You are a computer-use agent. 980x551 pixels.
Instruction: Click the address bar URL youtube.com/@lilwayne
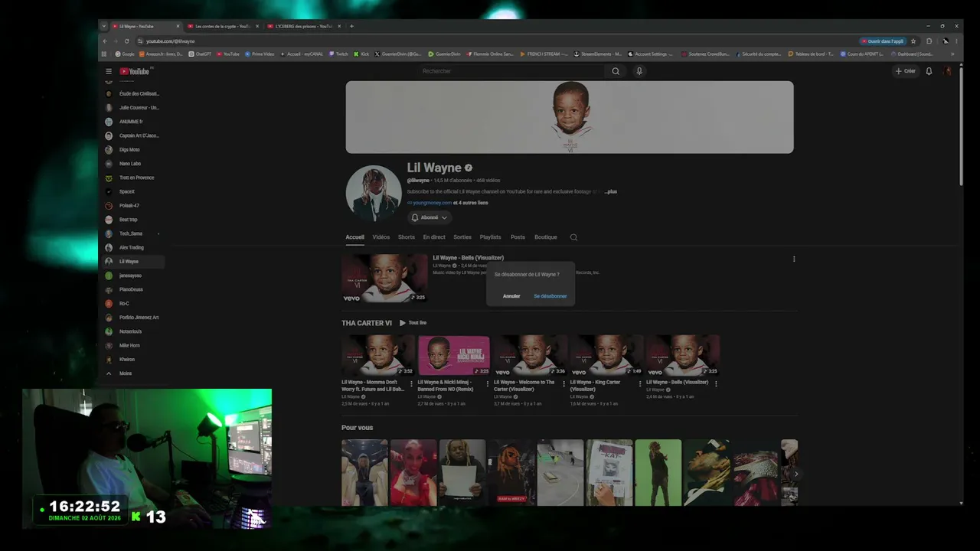[x=171, y=41]
